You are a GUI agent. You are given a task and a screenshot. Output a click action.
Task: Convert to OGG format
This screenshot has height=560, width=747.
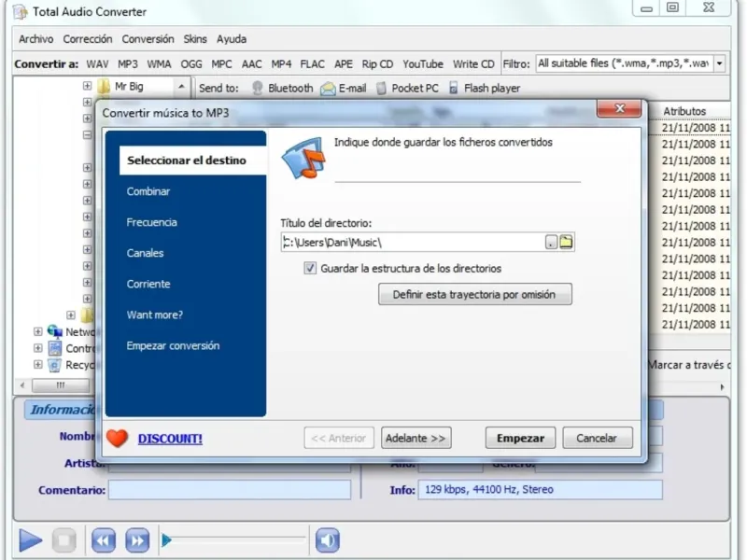tap(191, 63)
